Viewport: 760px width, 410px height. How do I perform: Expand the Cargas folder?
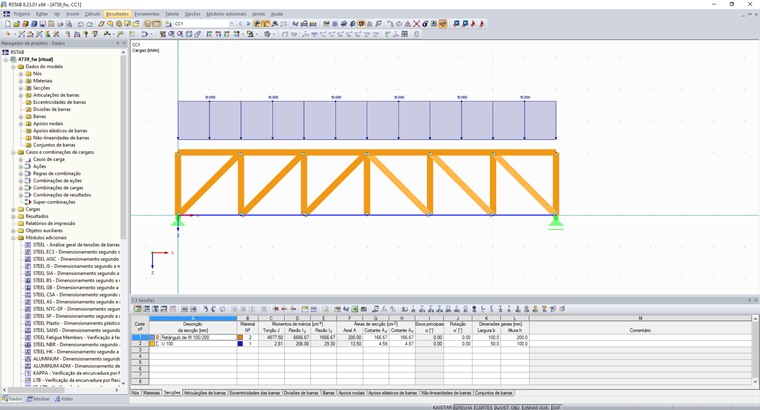pyautogui.click(x=14, y=209)
